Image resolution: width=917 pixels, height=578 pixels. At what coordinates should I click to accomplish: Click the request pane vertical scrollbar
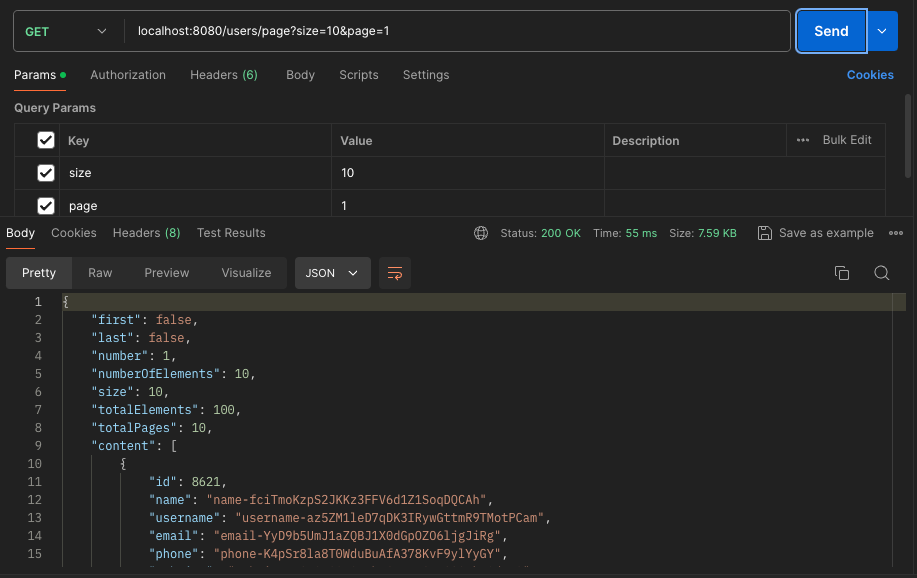[x=908, y=136]
